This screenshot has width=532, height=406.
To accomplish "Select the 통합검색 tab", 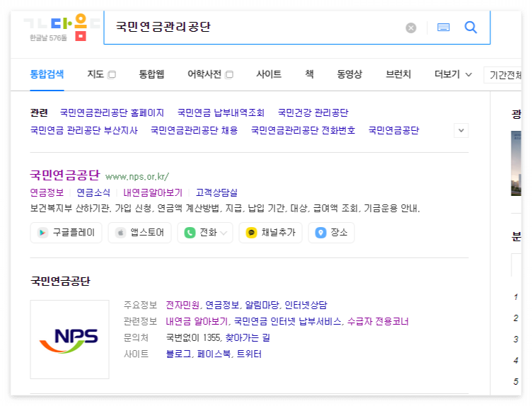I will 47,74.
